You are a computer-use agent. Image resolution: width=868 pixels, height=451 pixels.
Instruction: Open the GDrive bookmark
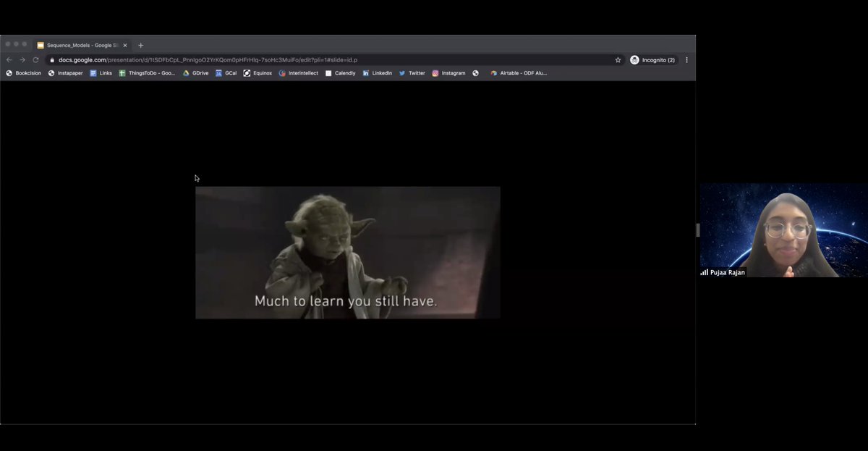[x=195, y=73]
